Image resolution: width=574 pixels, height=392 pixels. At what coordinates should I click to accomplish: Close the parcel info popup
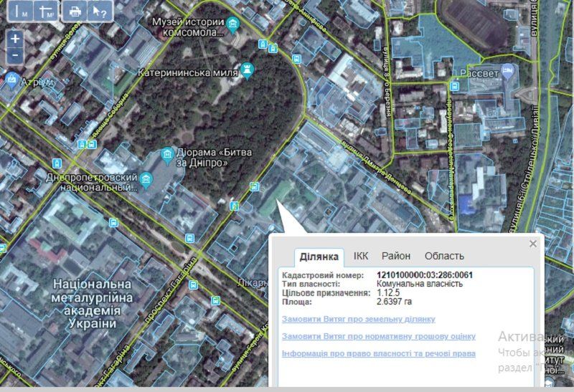(x=533, y=244)
